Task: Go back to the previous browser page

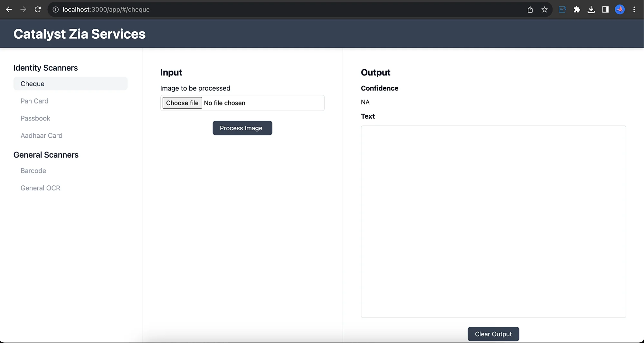Action: [9, 10]
